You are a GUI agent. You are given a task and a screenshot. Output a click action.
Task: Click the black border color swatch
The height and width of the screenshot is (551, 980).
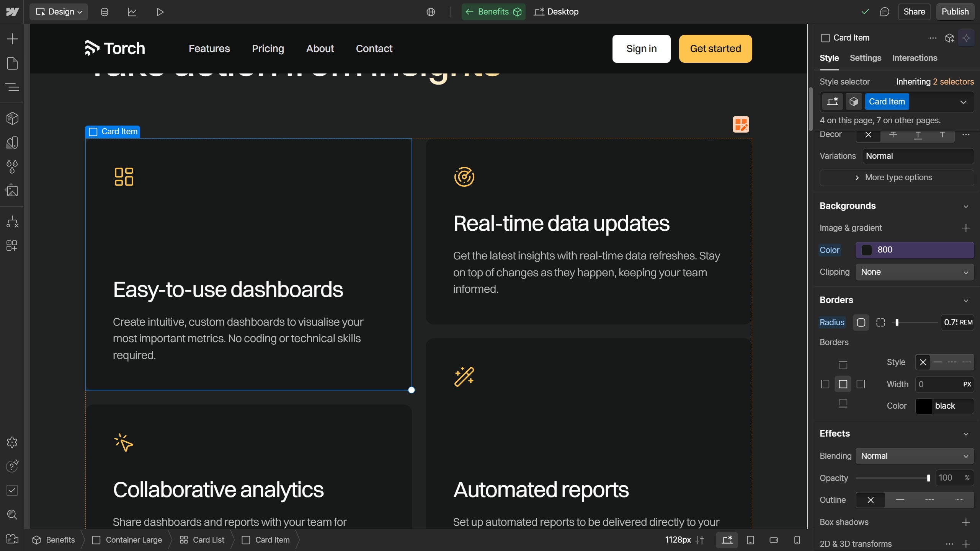(x=923, y=406)
